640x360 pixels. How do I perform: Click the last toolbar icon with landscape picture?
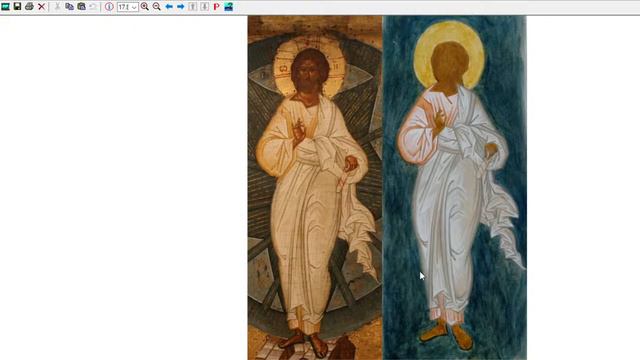click(x=229, y=7)
